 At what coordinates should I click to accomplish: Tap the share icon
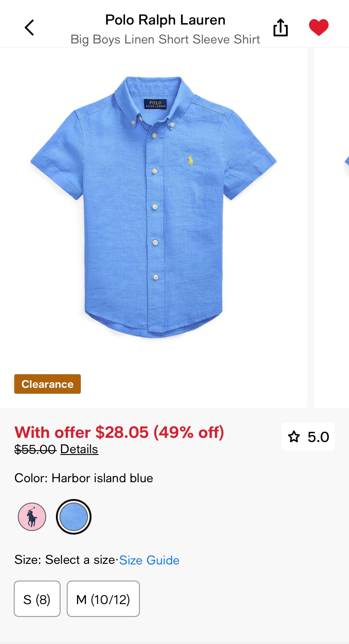(280, 28)
